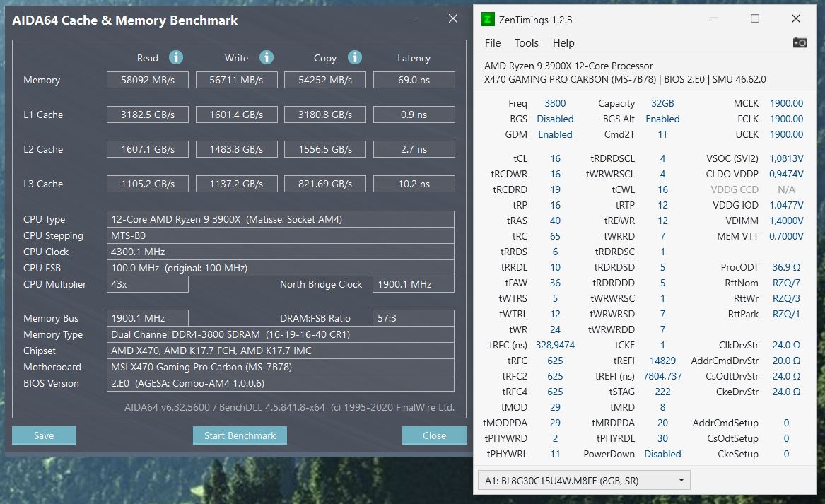Click the ZenTimings green Z logo icon
Viewport: 825px width, 504px height.
point(487,20)
